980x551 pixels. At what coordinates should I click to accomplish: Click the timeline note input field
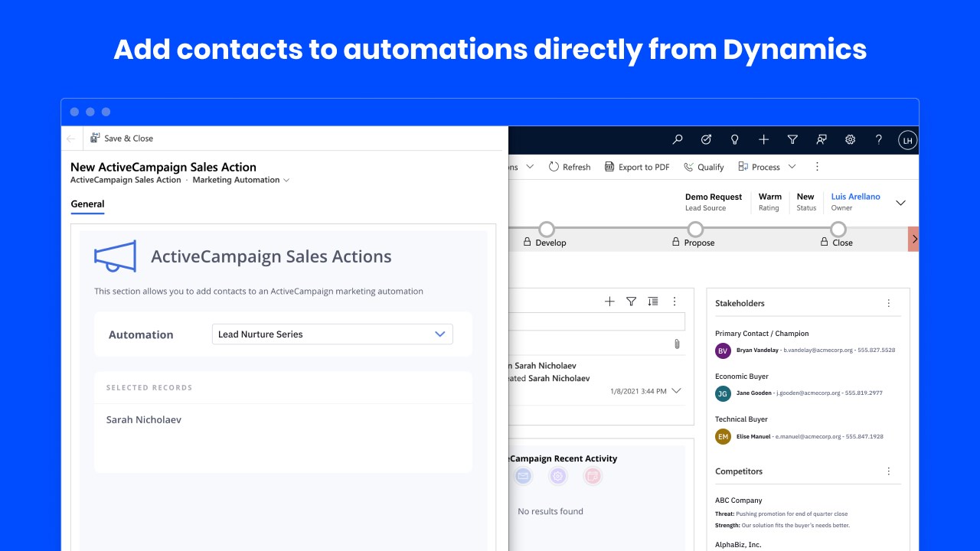[596, 321]
